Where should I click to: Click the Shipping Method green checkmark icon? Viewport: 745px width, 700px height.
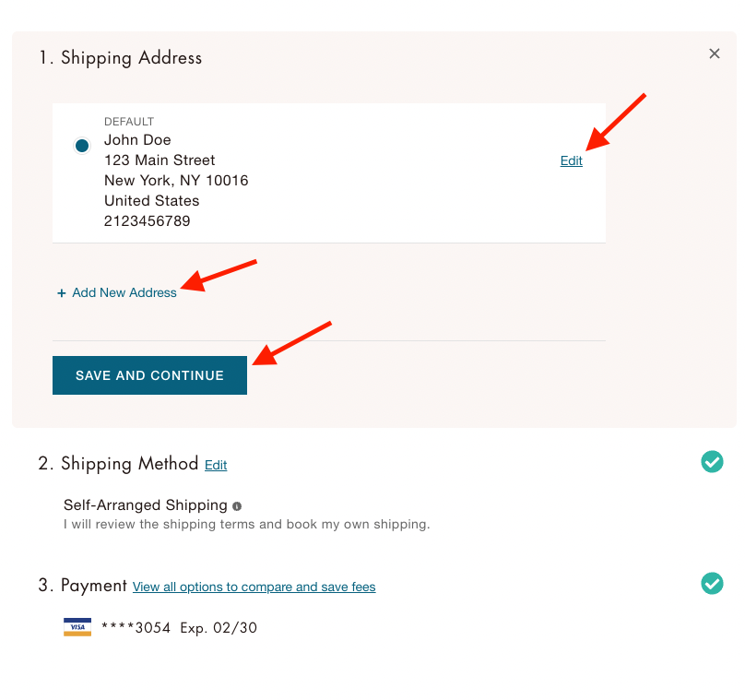[712, 461]
